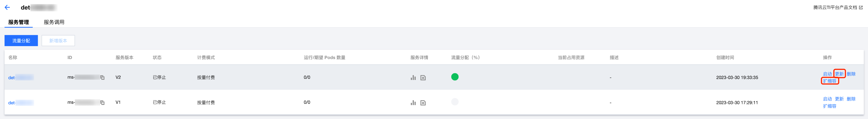Click the 流量分配 button
The width and height of the screenshot is (868, 119).
point(21,41)
